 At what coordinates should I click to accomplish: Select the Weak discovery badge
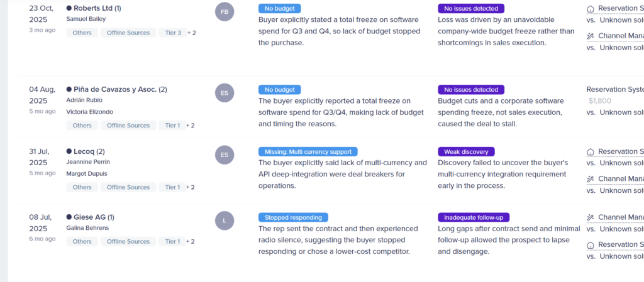467,151
